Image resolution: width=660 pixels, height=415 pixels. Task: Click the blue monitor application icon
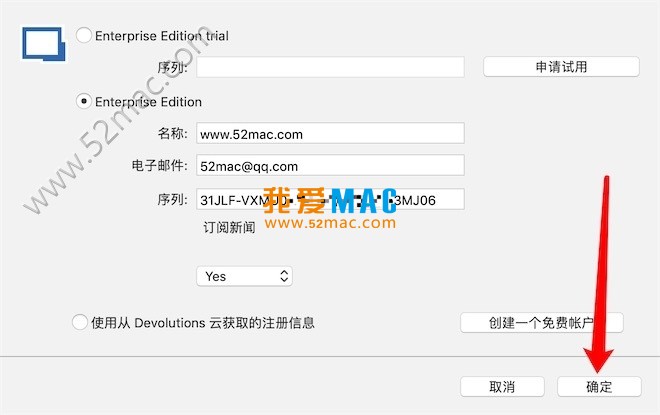[x=43, y=43]
